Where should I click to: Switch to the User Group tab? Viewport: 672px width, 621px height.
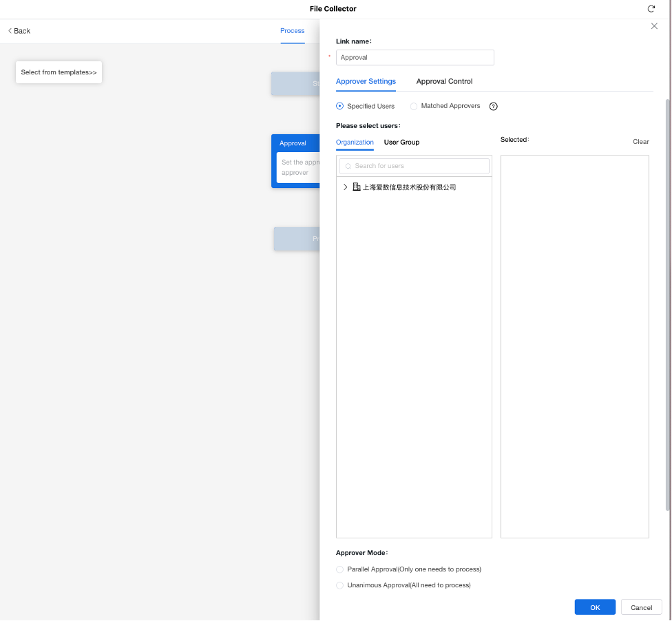pos(401,142)
